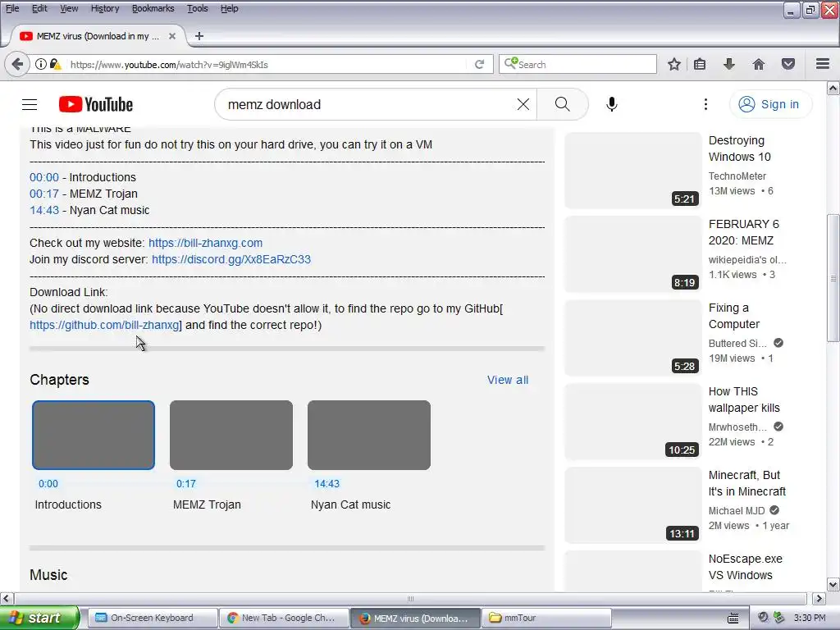Click the Pocket icon in toolbar
Viewport: 840px width, 630px height.
click(x=788, y=64)
